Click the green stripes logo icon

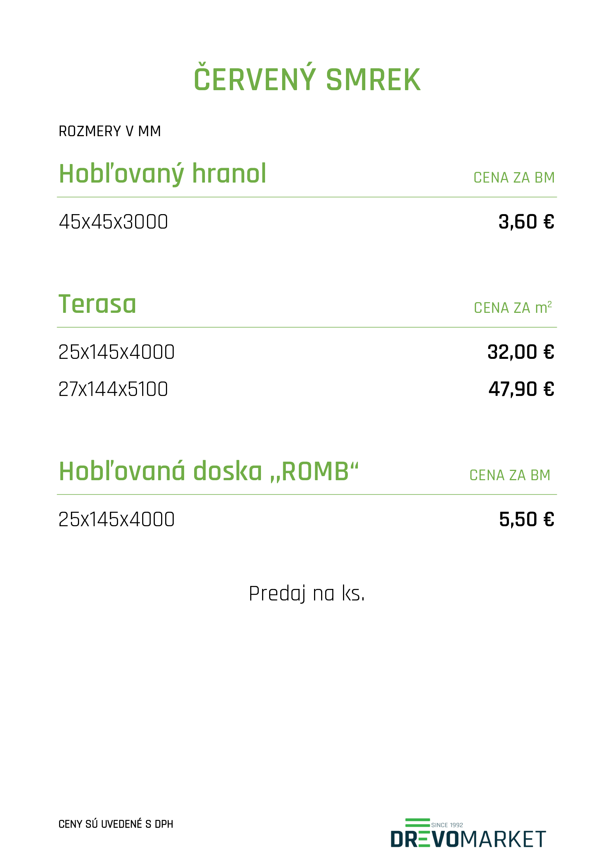click(417, 823)
